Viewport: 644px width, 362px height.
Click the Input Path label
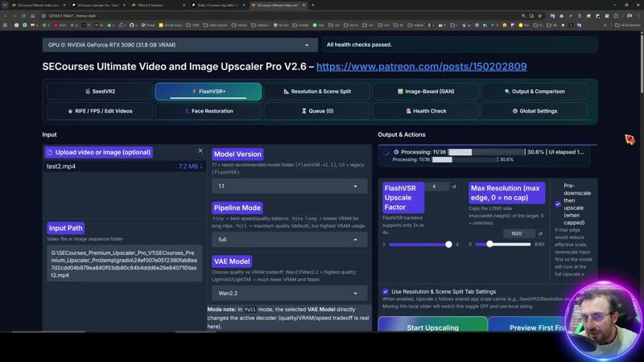tap(66, 228)
